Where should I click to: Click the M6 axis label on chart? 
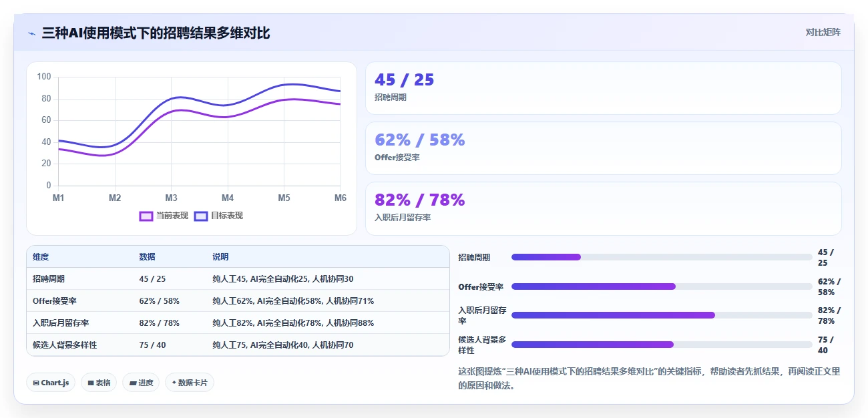point(341,198)
